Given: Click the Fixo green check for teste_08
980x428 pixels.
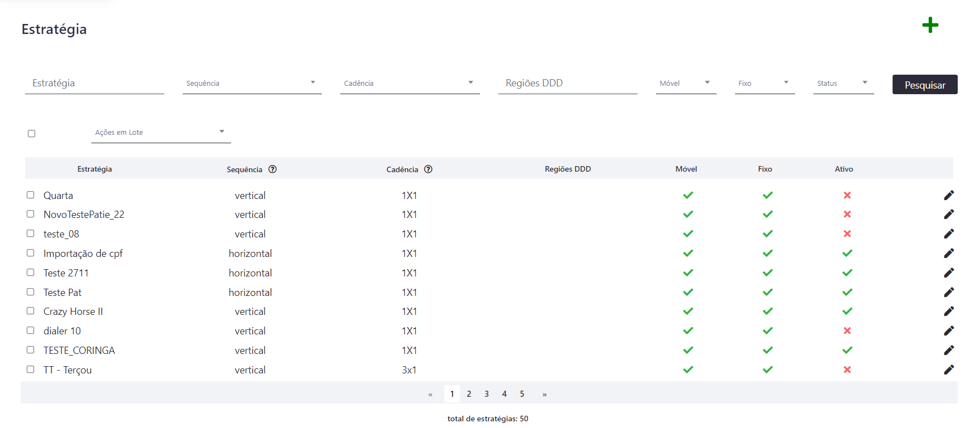Looking at the screenshot, I should [768, 234].
